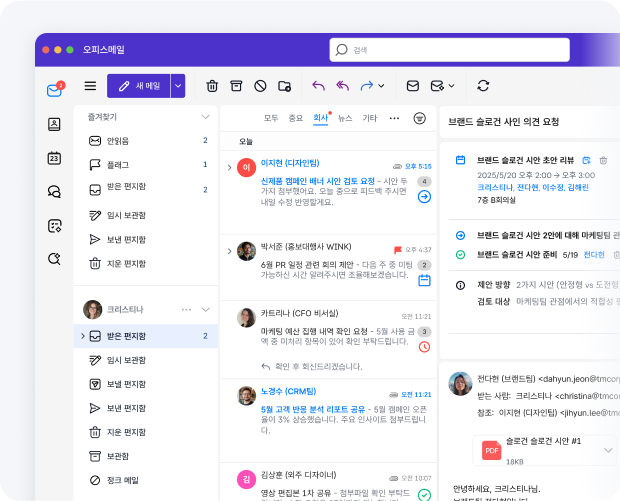Open the Contacts module icon

pos(54,124)
